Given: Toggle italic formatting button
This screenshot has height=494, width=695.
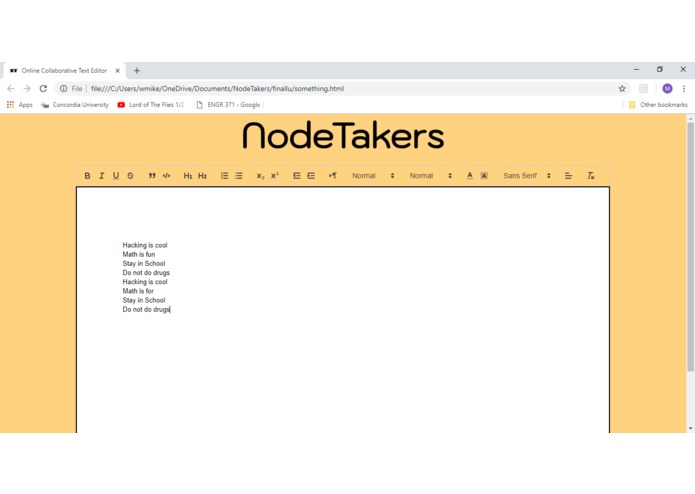Looking at the screenshot, I should point(102,176).
